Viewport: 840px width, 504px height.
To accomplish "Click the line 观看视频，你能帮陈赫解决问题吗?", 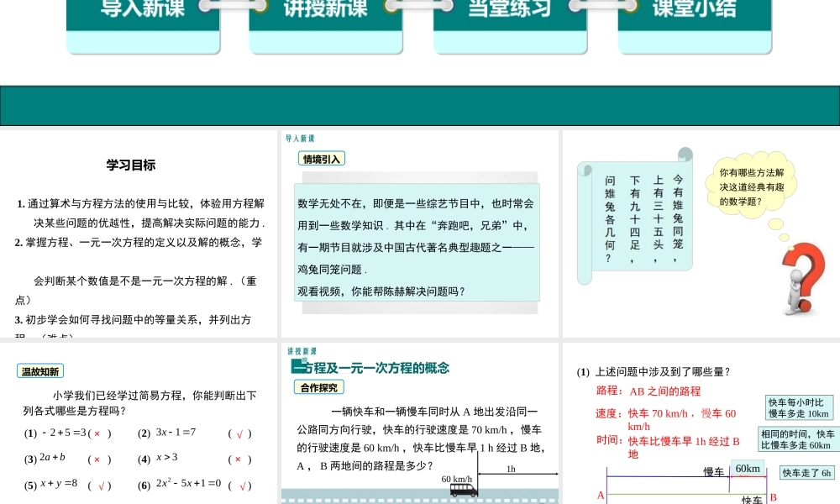I will pos(381,291).
